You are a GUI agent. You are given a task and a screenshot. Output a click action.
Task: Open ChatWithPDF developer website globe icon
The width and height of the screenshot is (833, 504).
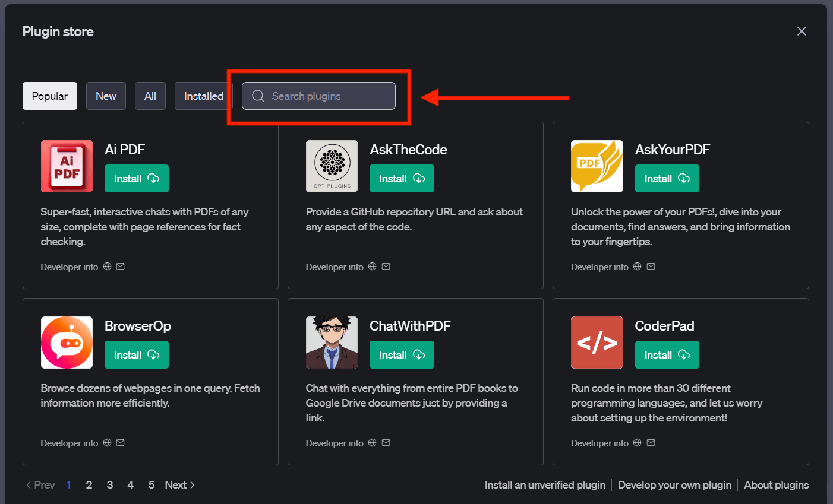tap(372, 443)
